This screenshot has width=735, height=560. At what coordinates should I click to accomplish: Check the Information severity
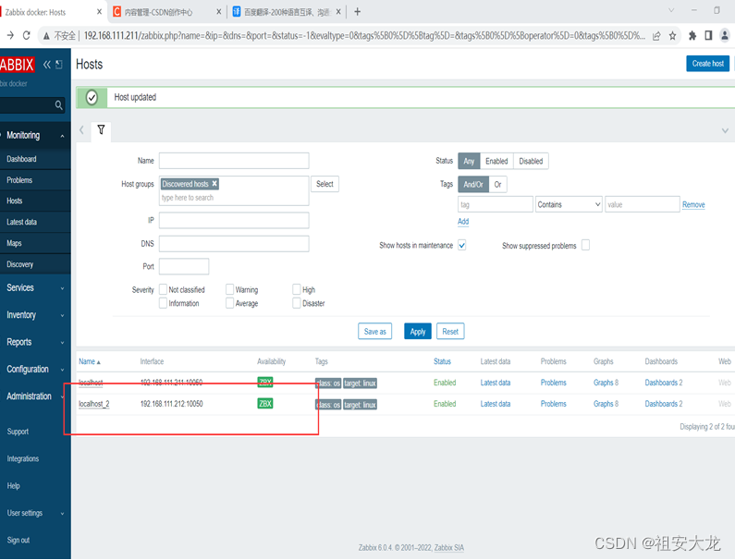(x=163, y=303)
